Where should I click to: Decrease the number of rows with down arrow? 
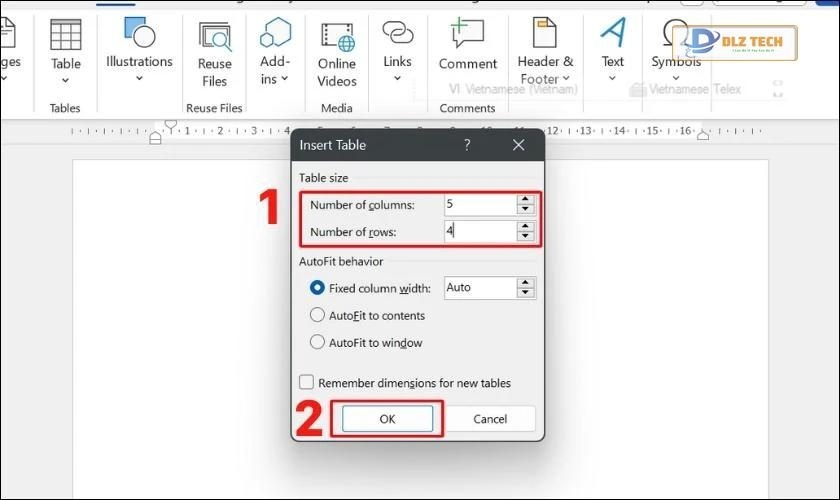(x=526, y=236)
